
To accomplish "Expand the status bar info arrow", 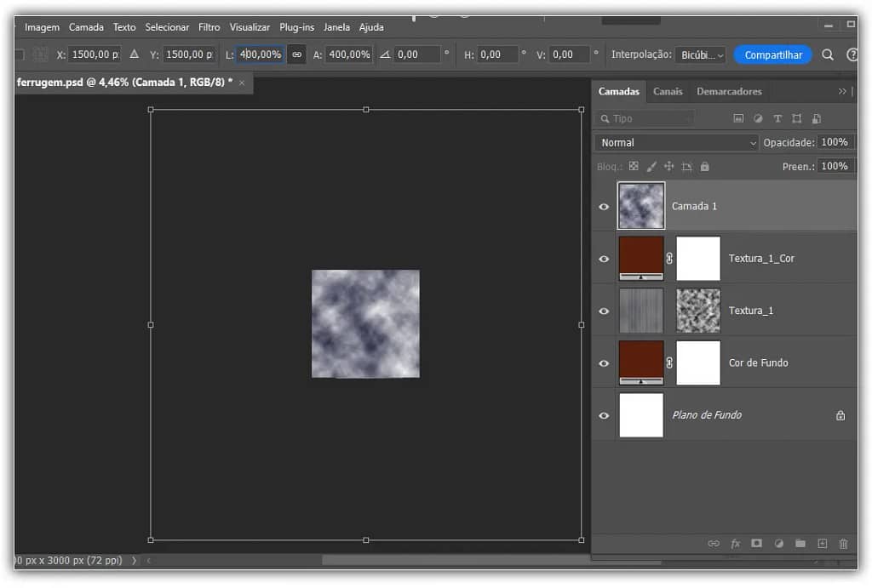I will click(134, 560).
